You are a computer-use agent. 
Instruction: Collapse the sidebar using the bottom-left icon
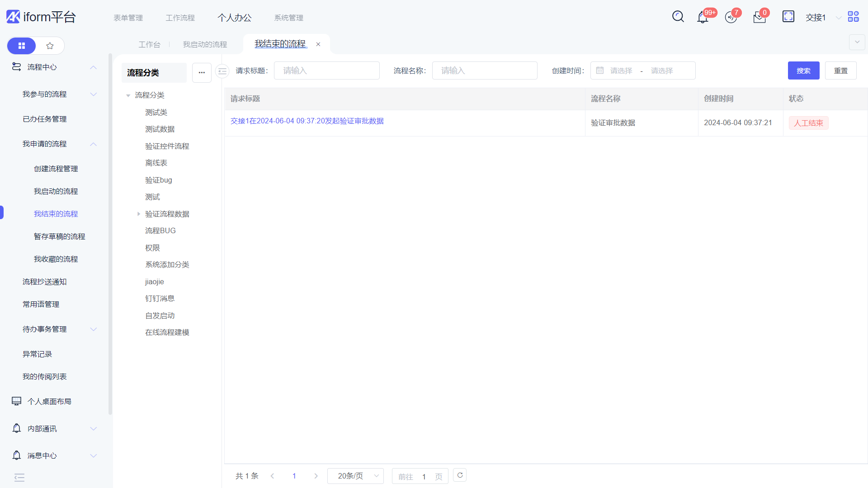[x=19, y=478]
